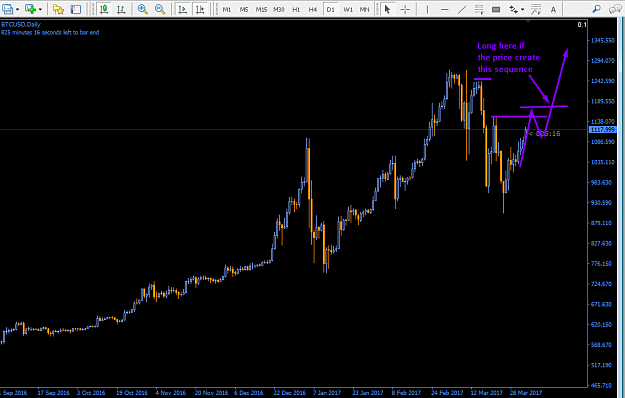Select the M30 timeframe
The image size is (625, 398).
pos(279,9)
